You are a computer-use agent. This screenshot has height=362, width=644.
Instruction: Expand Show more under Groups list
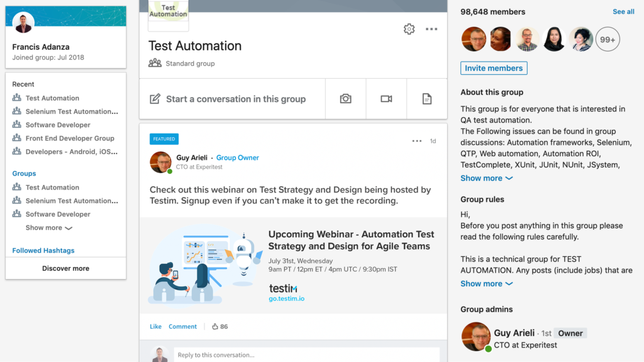(x=48, y=227)
